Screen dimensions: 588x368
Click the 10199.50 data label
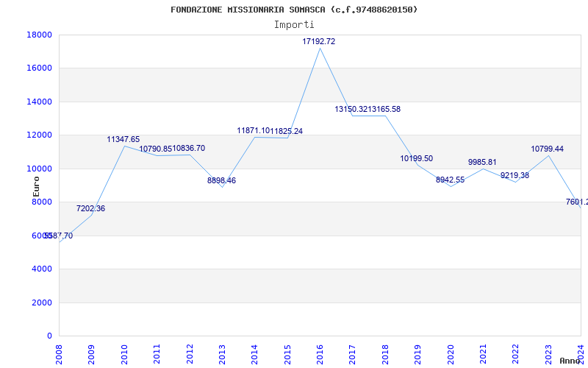point(416,158)
